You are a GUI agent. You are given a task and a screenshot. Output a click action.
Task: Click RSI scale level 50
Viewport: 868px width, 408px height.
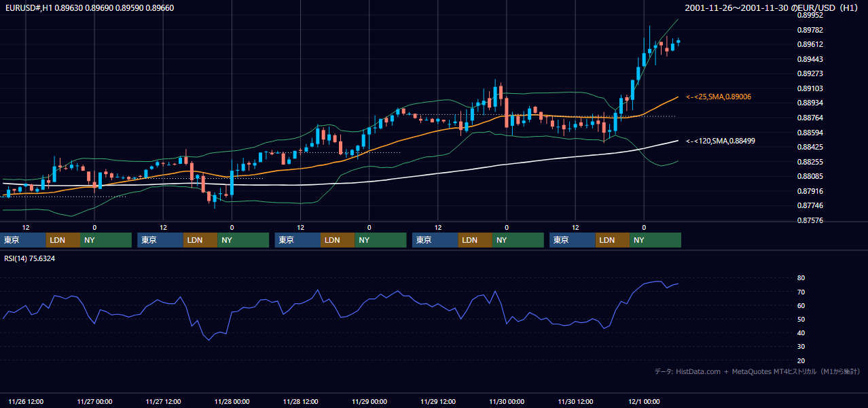pyautogui.click(x=801, y=319)
